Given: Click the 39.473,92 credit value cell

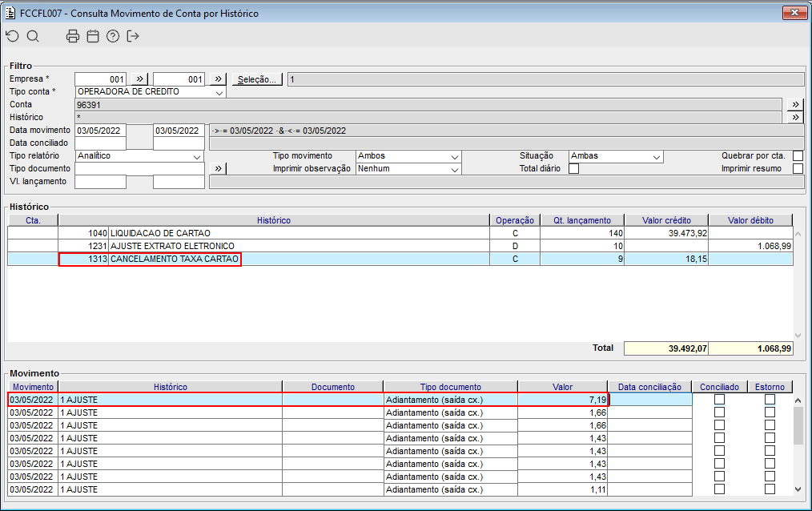Looking at the screenshot, I should pos(666,233).
